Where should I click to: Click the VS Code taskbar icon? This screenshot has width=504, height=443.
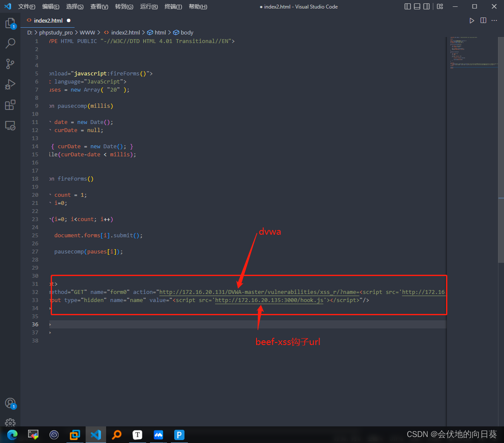pyautogui.click(x=96, y=434)
